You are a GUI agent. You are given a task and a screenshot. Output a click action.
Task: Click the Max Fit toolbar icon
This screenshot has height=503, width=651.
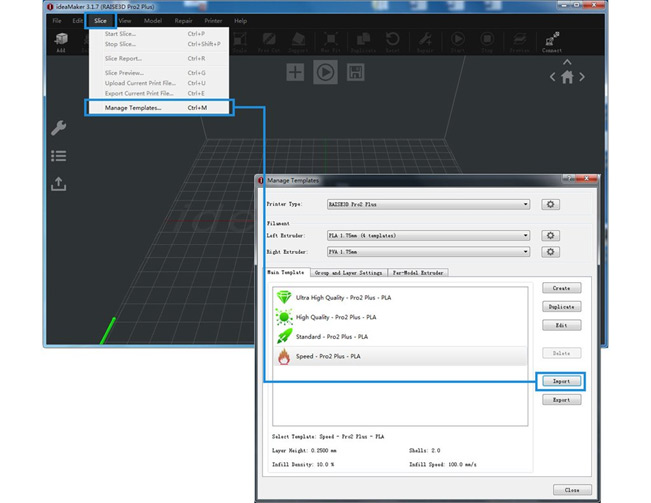(331, 42)
